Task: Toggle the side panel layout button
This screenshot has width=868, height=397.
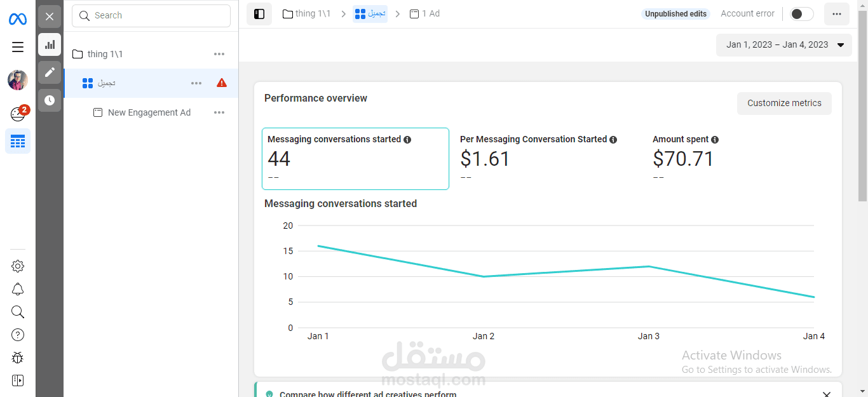Action: [259, 14]
